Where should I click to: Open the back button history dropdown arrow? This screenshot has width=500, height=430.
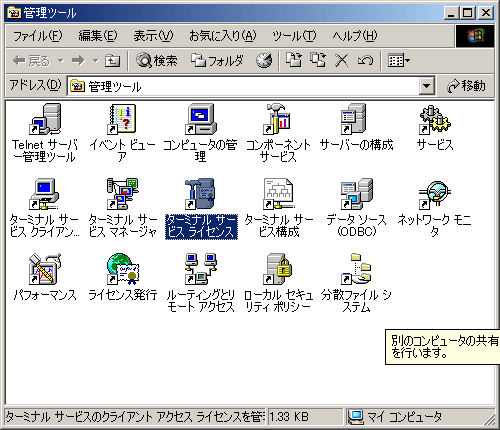pos(61,61)
